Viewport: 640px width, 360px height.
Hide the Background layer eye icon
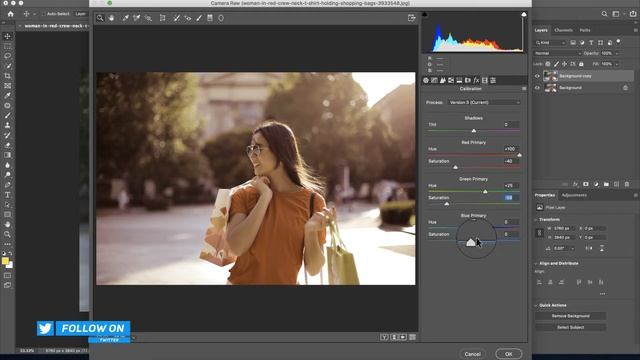pos(537,88)
